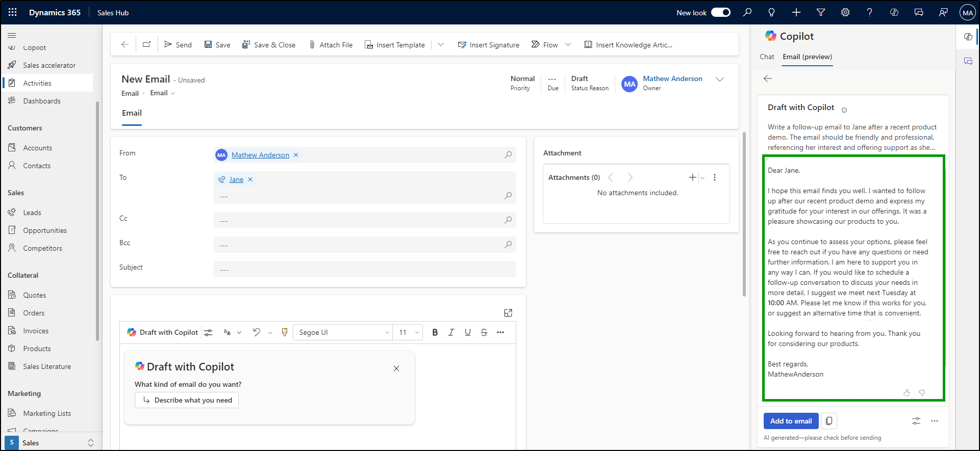Open Activities in the sidebar
980x451 pixels.
[x=48, y=83]
